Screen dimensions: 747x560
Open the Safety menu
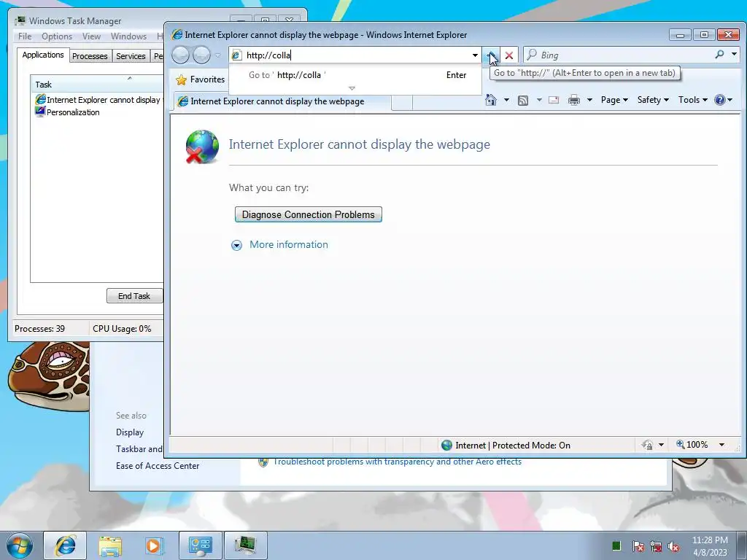[653, 100]
